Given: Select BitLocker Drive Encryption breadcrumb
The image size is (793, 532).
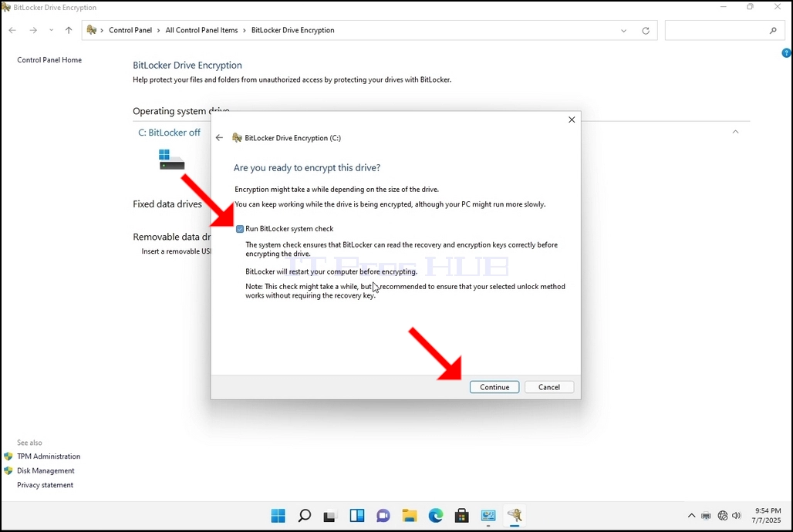Looking at the screenshot, I should [293, 30].
